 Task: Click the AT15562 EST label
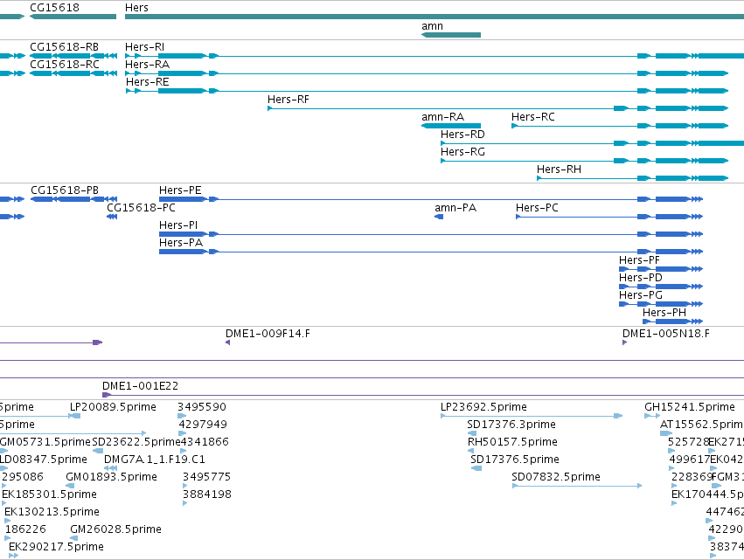[702, 425]
